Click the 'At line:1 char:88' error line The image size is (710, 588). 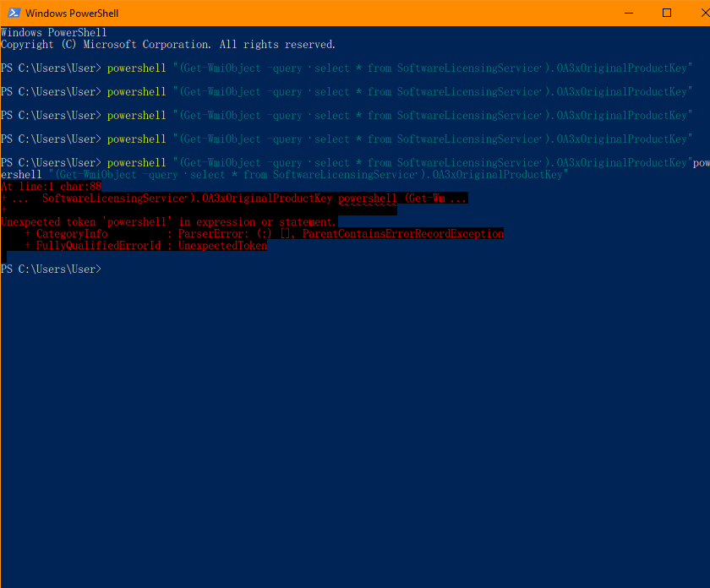tap(52, 186)
